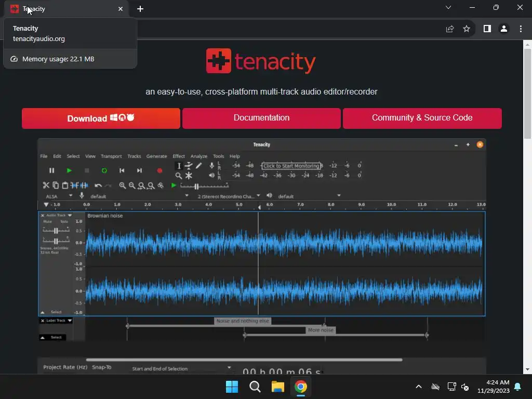This screenshot has height=399, width=532.
Task: Open the File menu in Tenacity
Action: [44, 156]
